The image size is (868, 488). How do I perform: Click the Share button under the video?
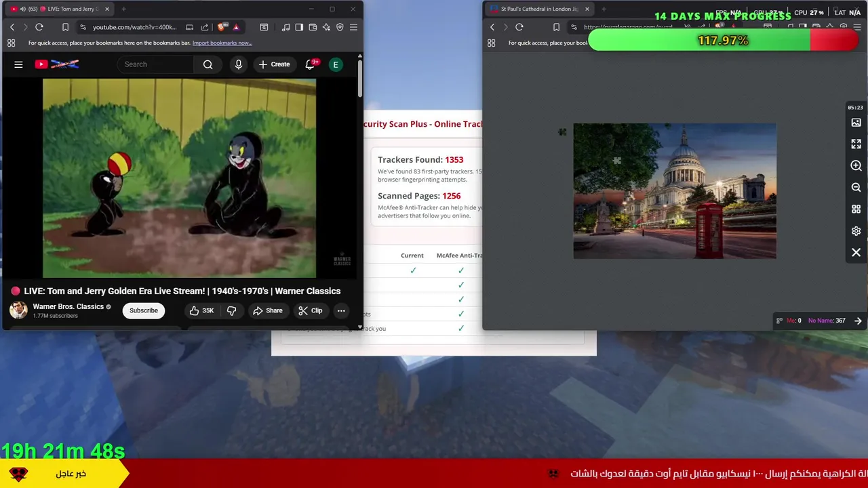tap(267, 310)
